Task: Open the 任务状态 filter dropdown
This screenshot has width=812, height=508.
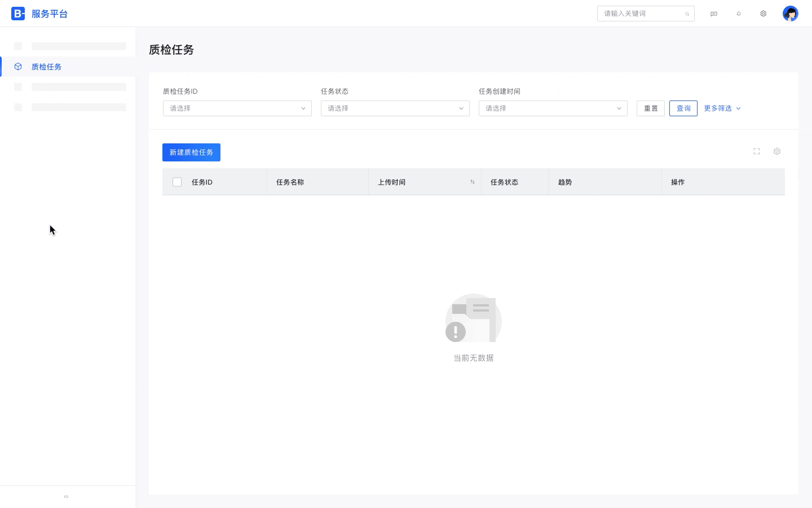Action: click(x=395, y=108)
